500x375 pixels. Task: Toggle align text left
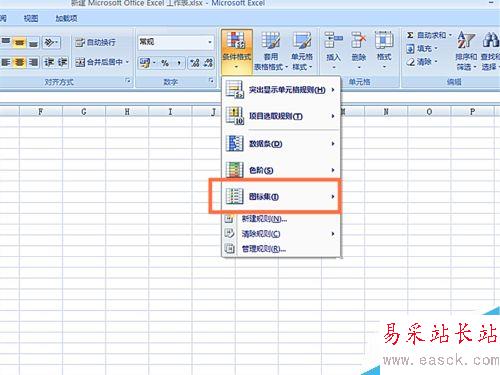[x=6, y=62]
